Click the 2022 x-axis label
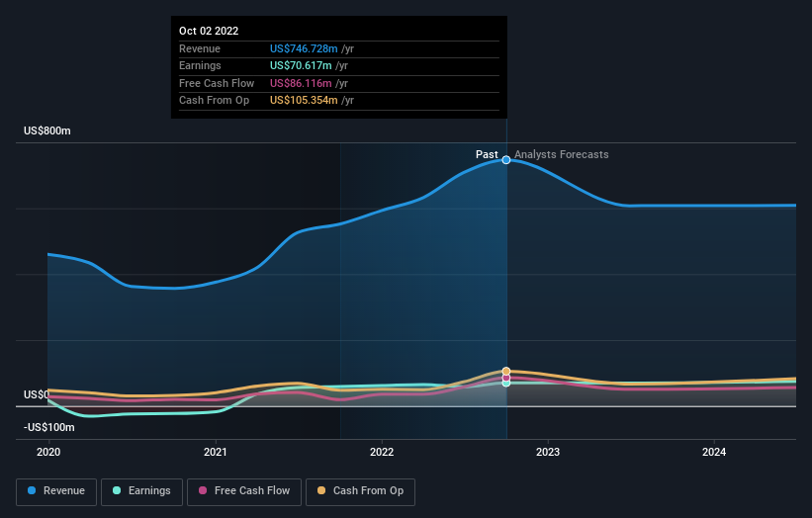 click(x=382, y=452)
